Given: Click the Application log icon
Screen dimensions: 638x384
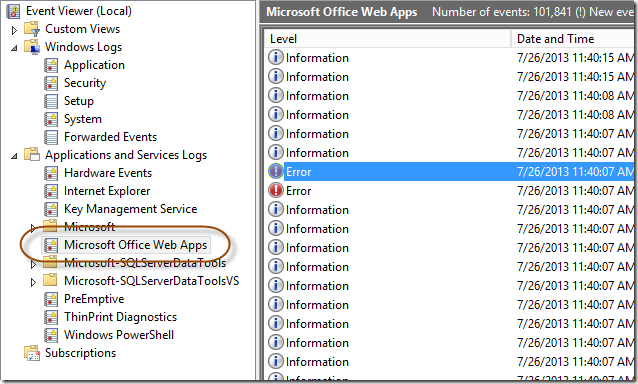Looking at the screenshot, I should click(51, 65).
